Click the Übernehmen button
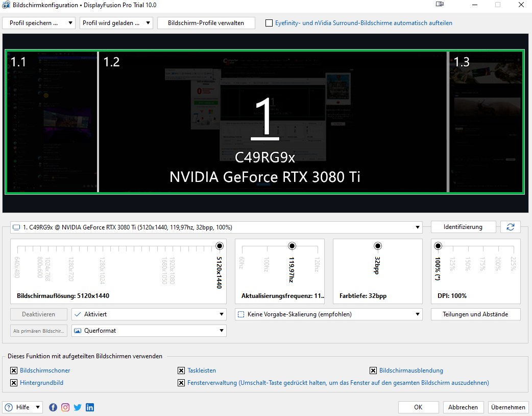The width and height of the screenshot is (532, 416). pos(508,407)
